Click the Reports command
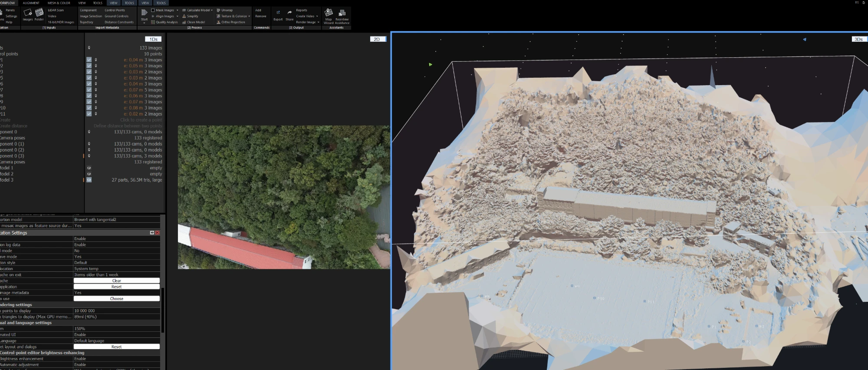 pyautogui.click(x=302, y=10)
